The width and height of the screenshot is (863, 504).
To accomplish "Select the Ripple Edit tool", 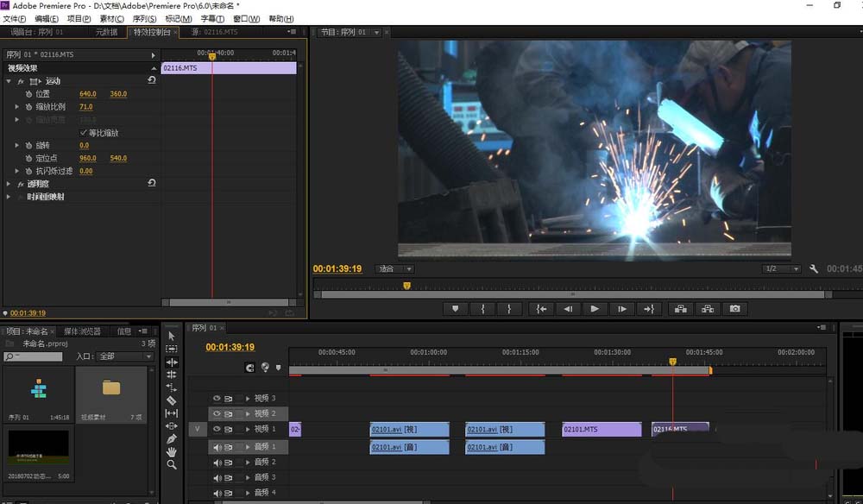I will pos(172,362).
